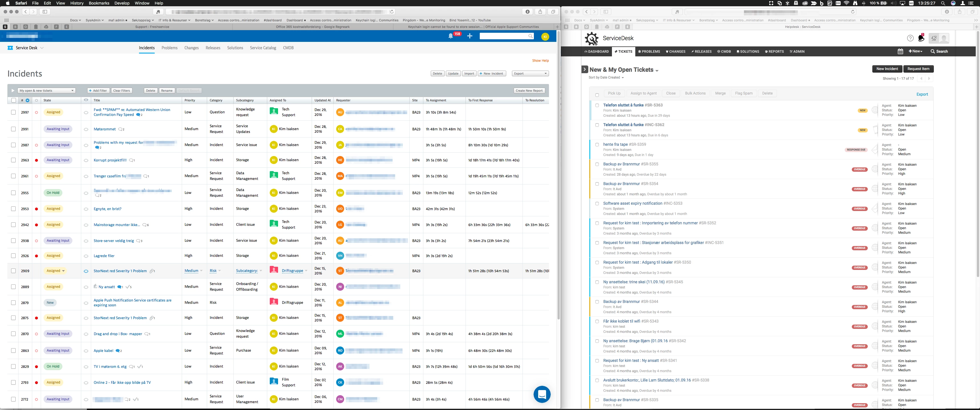Image resolution: width=980 pixels, height=410 pixels.
Task: Expand ServiceDesk sidebar chevron button
Action: point(585,69)
